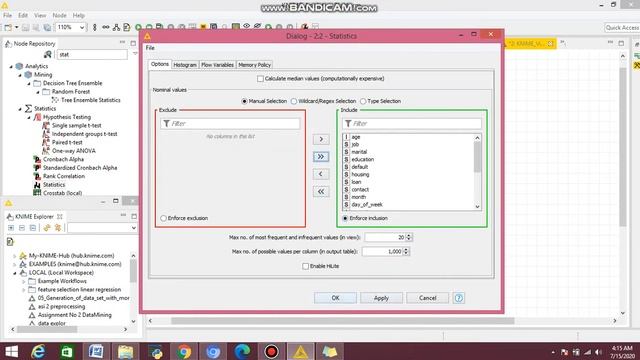Open Microsoft Edge from the taskbar
640x360 pixels.
pyautogui.click(x=242, y=351)
